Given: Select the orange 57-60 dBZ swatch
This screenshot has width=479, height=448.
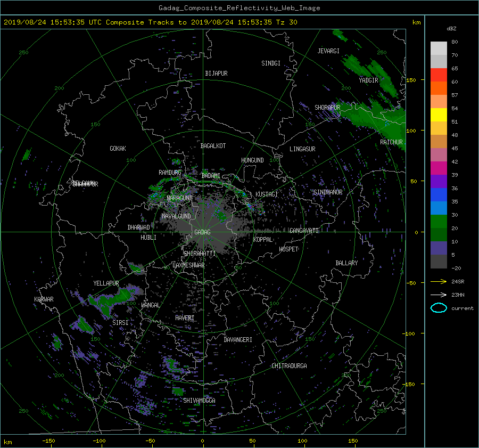Looking at the screenshot, I should [x=439, y=88].
